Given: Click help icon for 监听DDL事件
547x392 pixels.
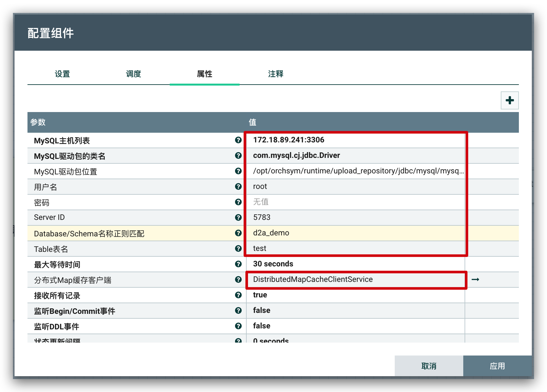Looking at the screenshot, I should click(238, 326).
